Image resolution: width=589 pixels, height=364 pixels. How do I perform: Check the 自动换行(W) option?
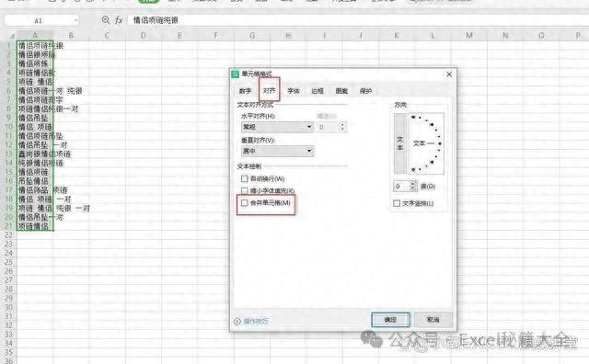click(x=245, y=178)
